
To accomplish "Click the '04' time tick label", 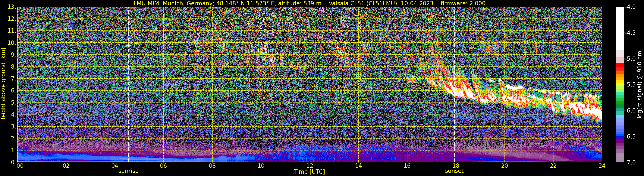I will pyautogui.click(x=114, y=166).
